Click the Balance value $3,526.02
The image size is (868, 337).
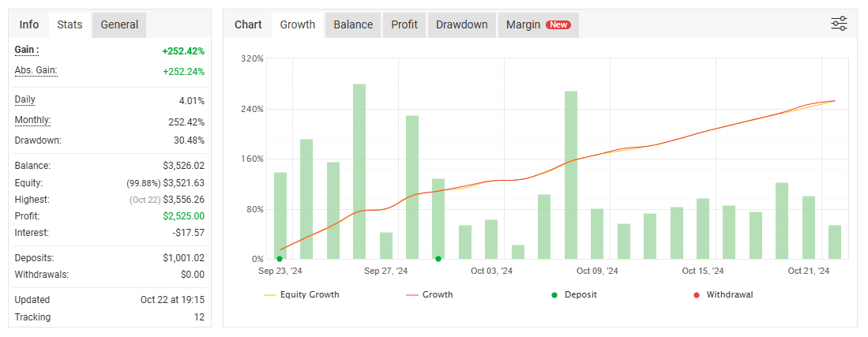(184, 166)
